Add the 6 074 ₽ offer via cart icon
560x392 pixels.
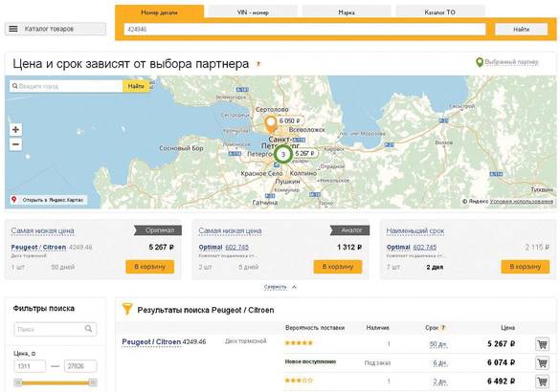point(542,363)
